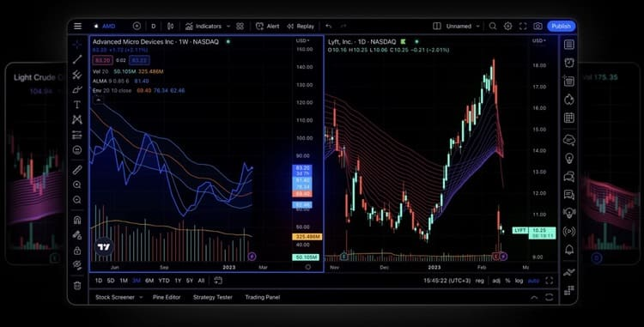644x327 pixels.
Task: Open the emoji icons tool
Action: 77,149
